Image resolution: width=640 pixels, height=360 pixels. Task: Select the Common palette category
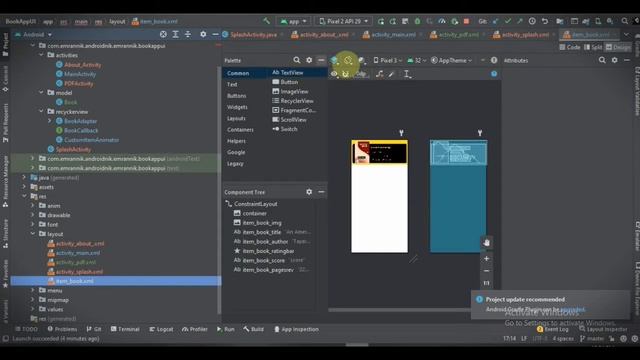pyautogui.click(x=238, y=73)
